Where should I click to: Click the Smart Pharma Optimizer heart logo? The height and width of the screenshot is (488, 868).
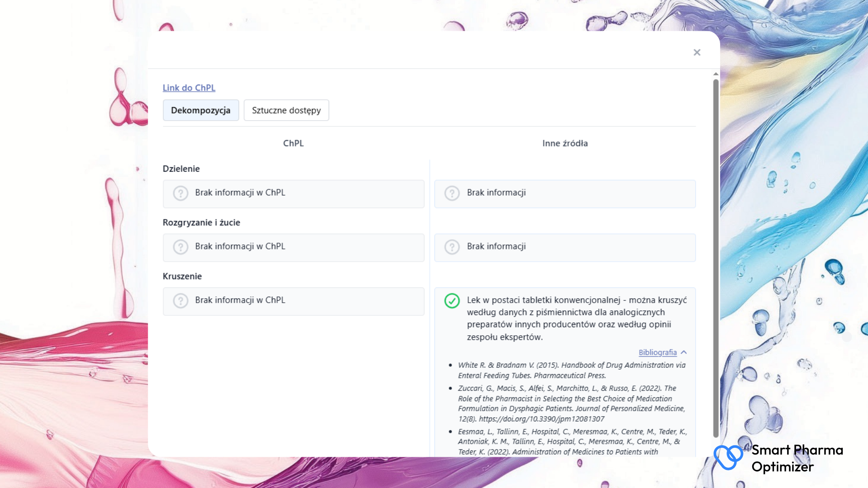point(728,457)
